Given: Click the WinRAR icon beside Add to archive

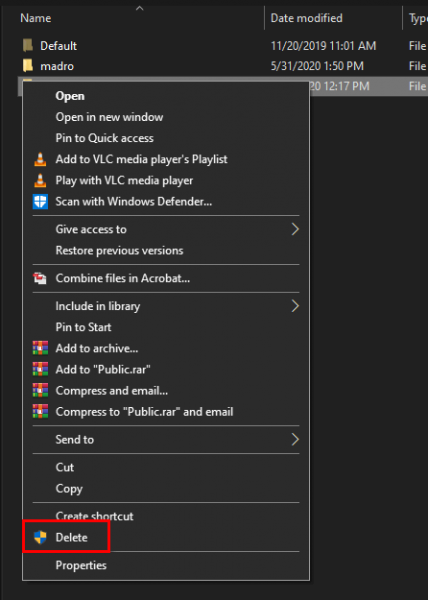Looking at the screenshot, I should (40, 348).
